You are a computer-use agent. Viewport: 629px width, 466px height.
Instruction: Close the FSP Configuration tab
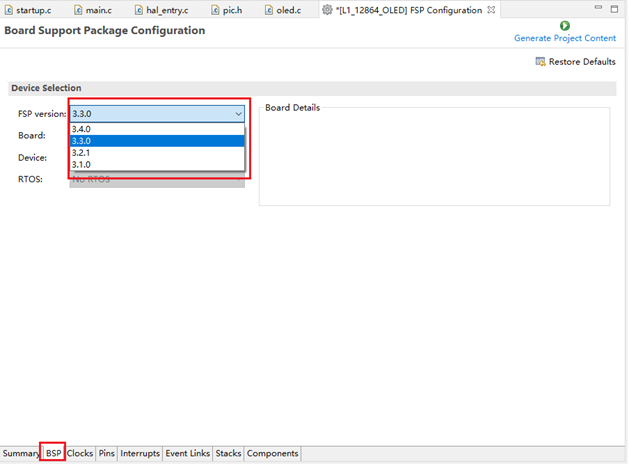coord(491,10)
